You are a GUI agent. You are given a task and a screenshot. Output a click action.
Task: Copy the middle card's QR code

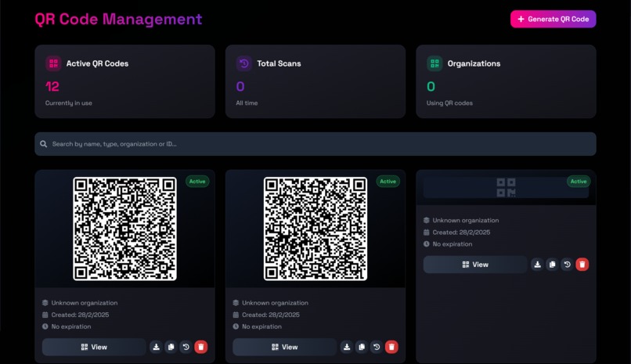coord(362,347)
